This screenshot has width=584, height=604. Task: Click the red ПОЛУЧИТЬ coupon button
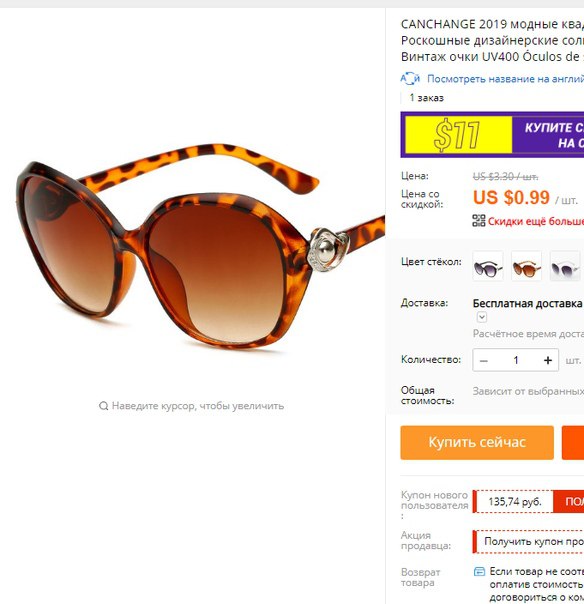pos(569,502)
